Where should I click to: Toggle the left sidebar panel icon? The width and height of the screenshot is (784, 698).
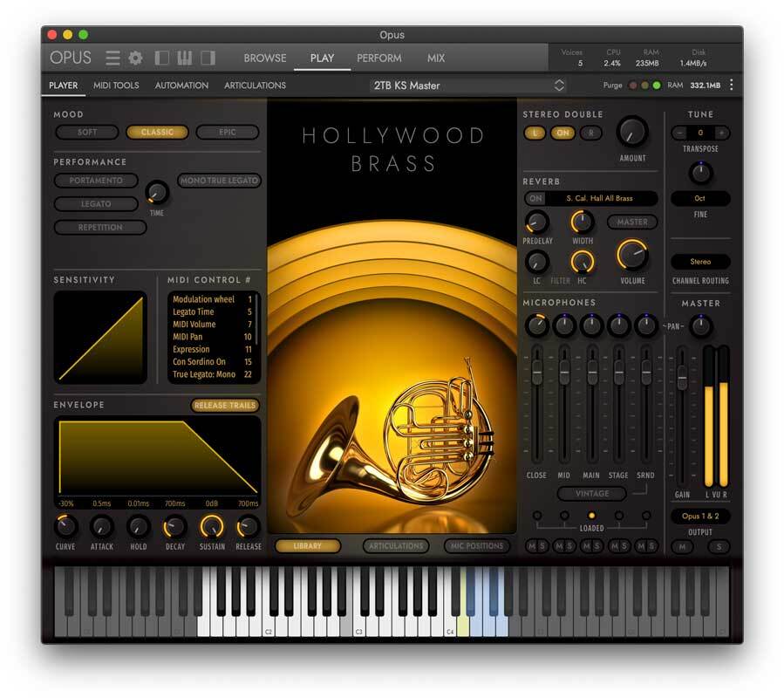[x=162, y=58]
